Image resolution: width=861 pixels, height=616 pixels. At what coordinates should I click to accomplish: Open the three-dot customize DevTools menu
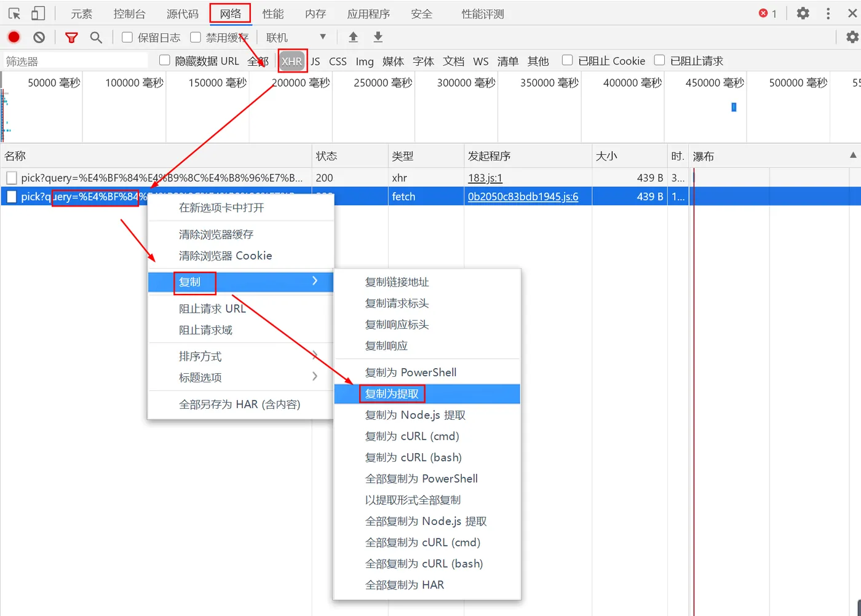(x=828, y=14)
